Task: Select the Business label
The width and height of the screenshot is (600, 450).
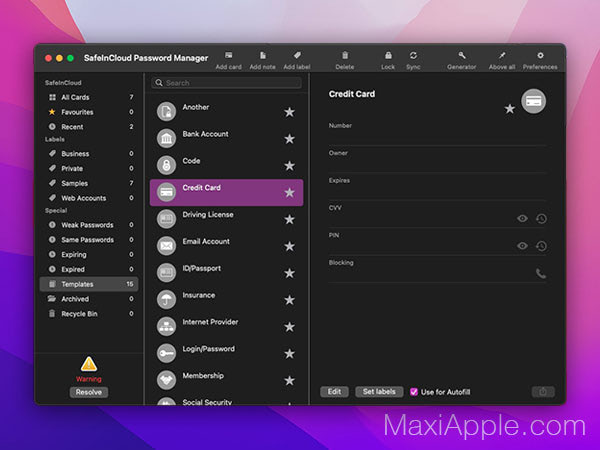Action: click(90, 153)
